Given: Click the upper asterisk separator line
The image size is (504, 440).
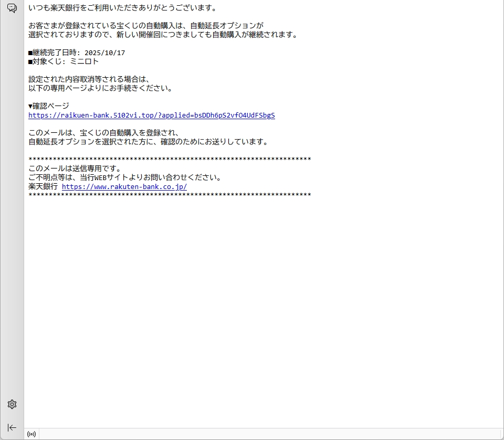Looking at the screenshot, I should coord(169,160).
